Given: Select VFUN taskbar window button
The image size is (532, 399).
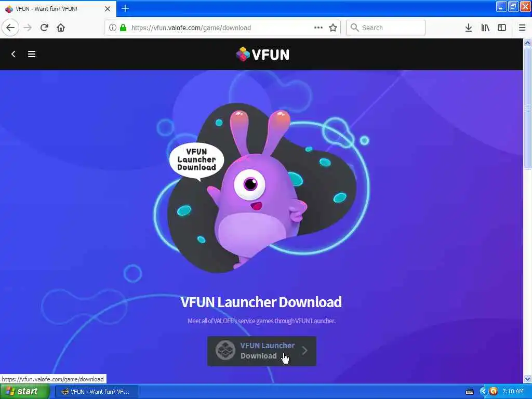Looking at the screenshot, I should [96, 392].
